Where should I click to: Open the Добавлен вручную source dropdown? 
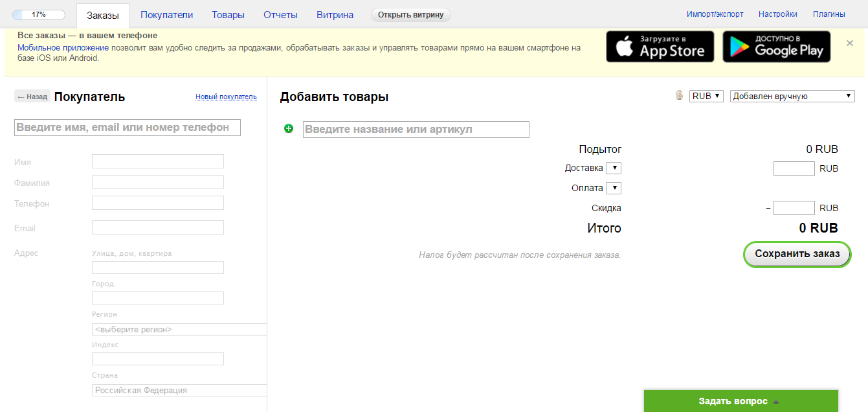[791, 95]
